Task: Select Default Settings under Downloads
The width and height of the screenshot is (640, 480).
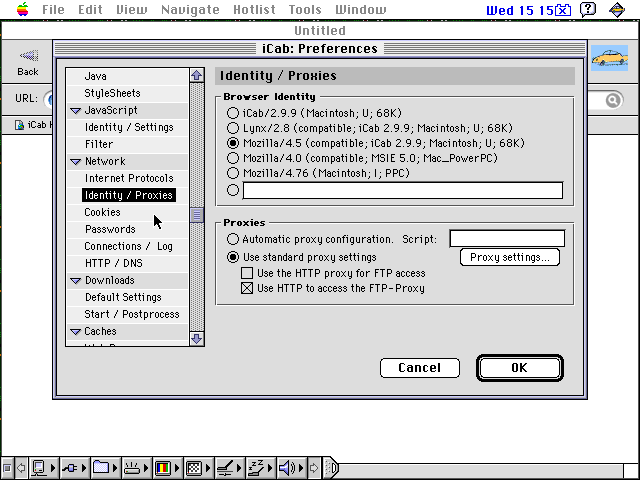Action: tap(123, 298)
